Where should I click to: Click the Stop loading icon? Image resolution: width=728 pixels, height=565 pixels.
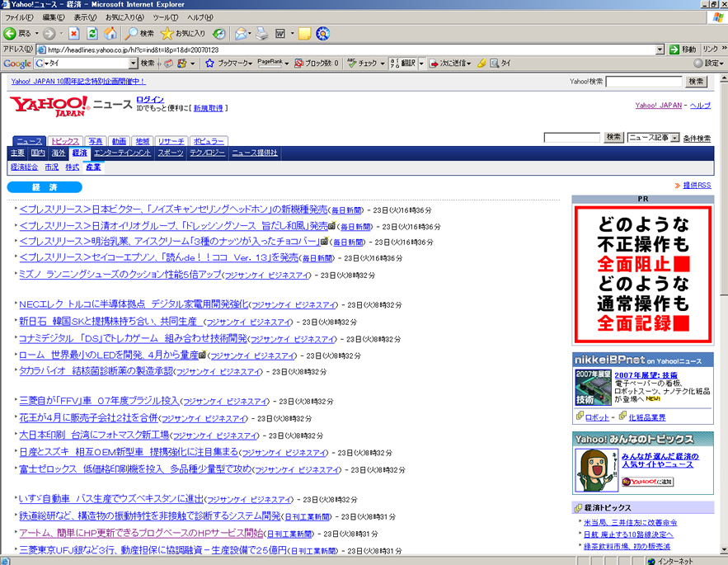coord(74,34)
